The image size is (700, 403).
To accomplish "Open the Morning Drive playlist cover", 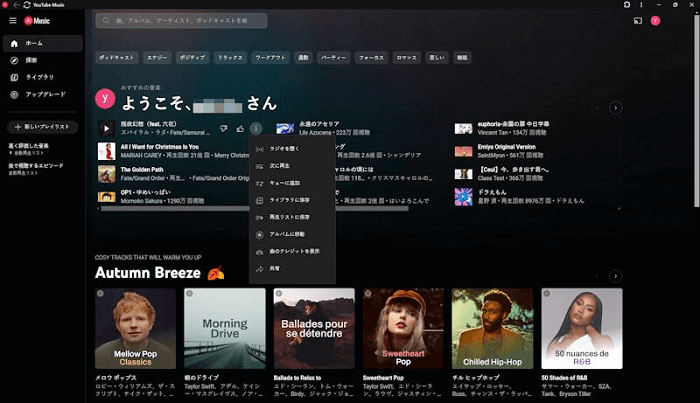I will (x=225, y=328).
